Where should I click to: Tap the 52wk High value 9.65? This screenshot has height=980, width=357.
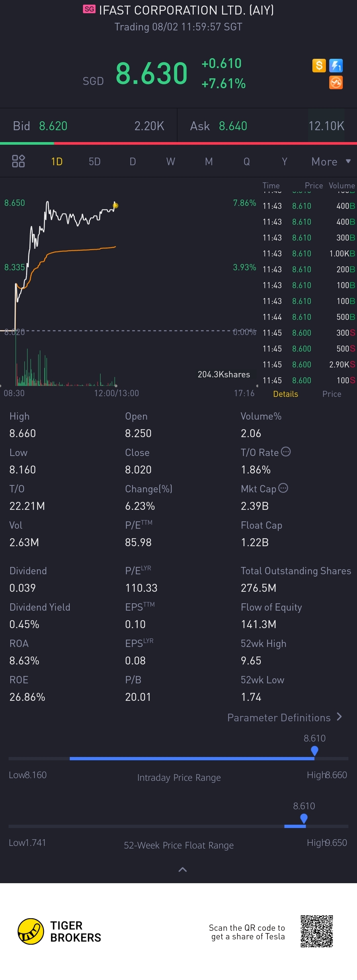(251, 660)
